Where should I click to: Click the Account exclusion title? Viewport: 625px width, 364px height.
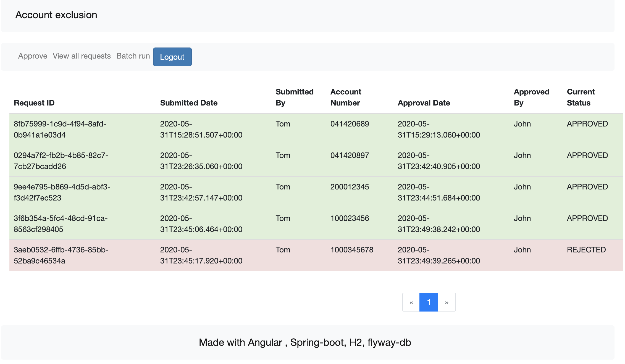click(56, 15)
